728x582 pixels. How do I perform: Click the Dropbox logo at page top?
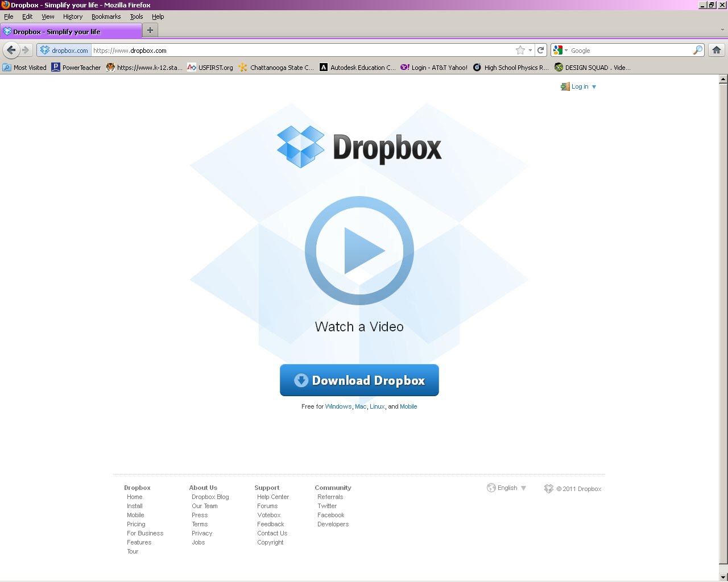click(359, 147)
